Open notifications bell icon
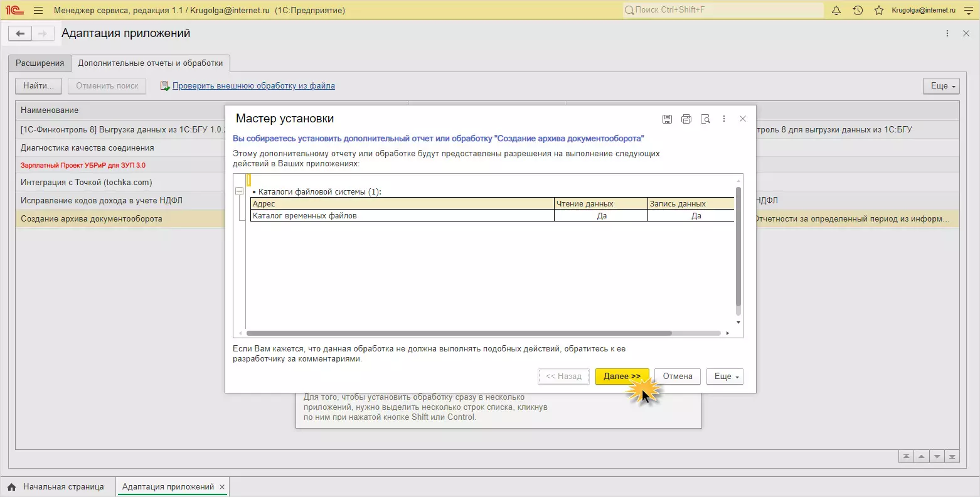The image size is (980, 497). tap(836, 10)
